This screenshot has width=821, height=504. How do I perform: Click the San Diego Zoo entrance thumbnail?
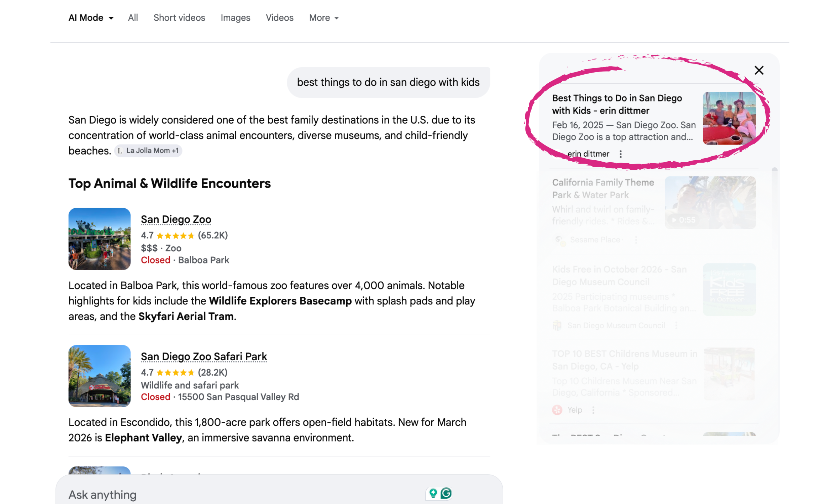click(100, 239)
